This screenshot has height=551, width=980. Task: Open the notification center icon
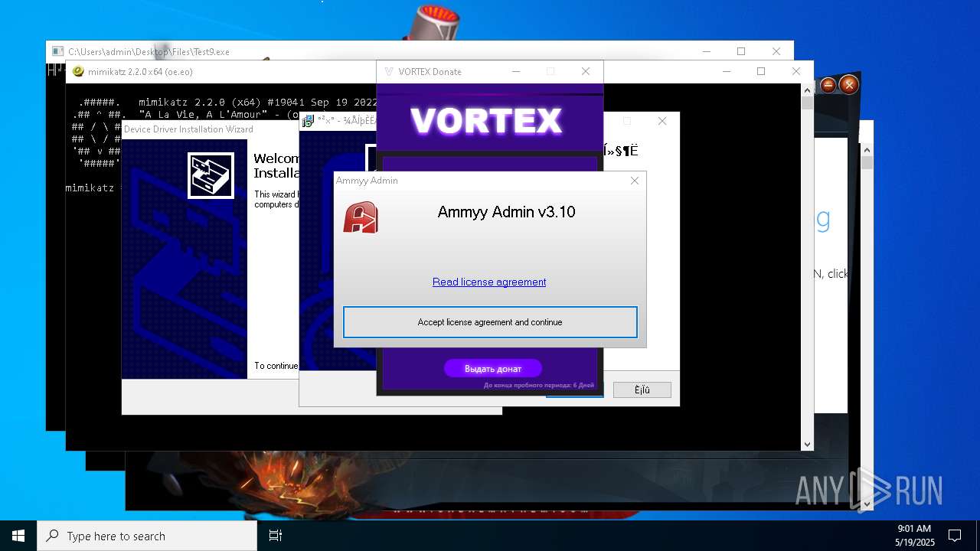pos(955,536)
